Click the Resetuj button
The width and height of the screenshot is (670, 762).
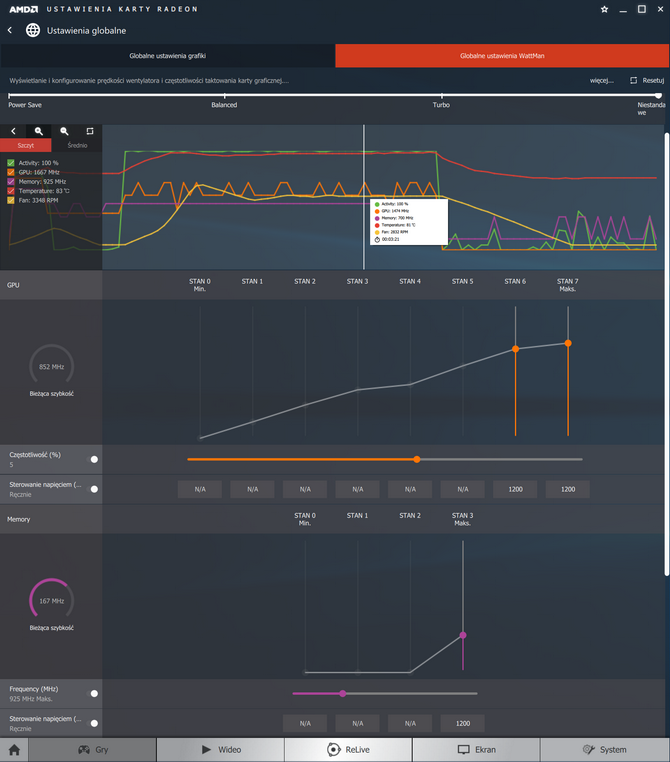coord(647,81)
